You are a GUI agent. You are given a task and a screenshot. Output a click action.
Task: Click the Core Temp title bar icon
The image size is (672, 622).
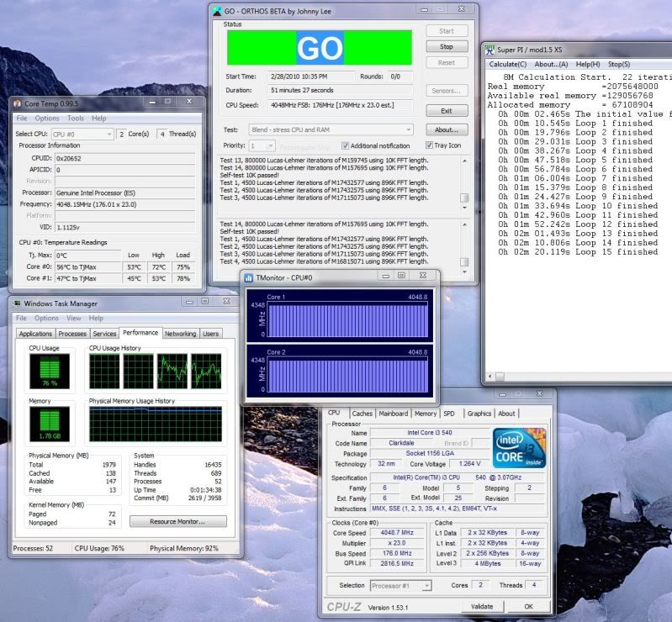click(x=16, y=102)
